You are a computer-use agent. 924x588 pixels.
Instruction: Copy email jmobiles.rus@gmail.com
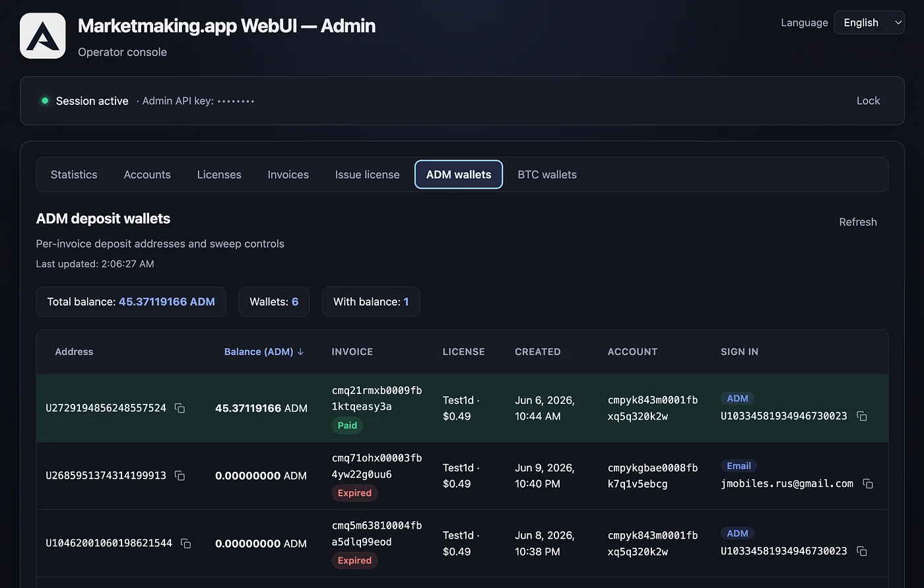point(868,484)
